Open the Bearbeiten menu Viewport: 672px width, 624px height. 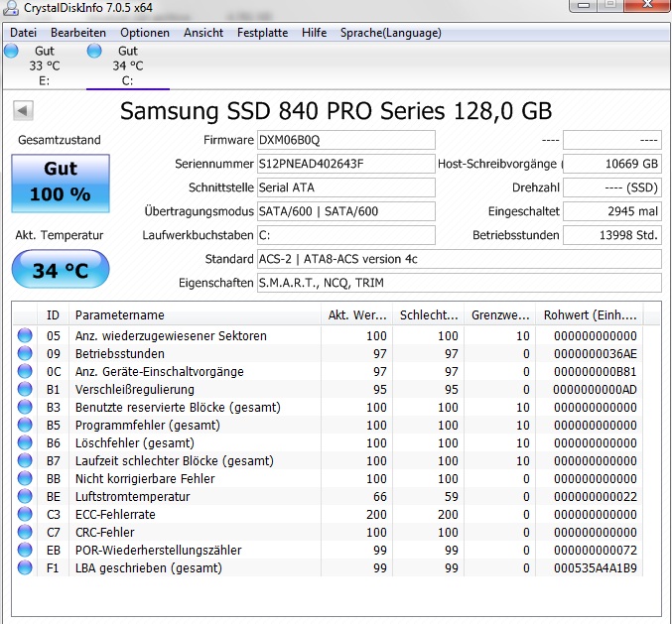tap(78, 33)
